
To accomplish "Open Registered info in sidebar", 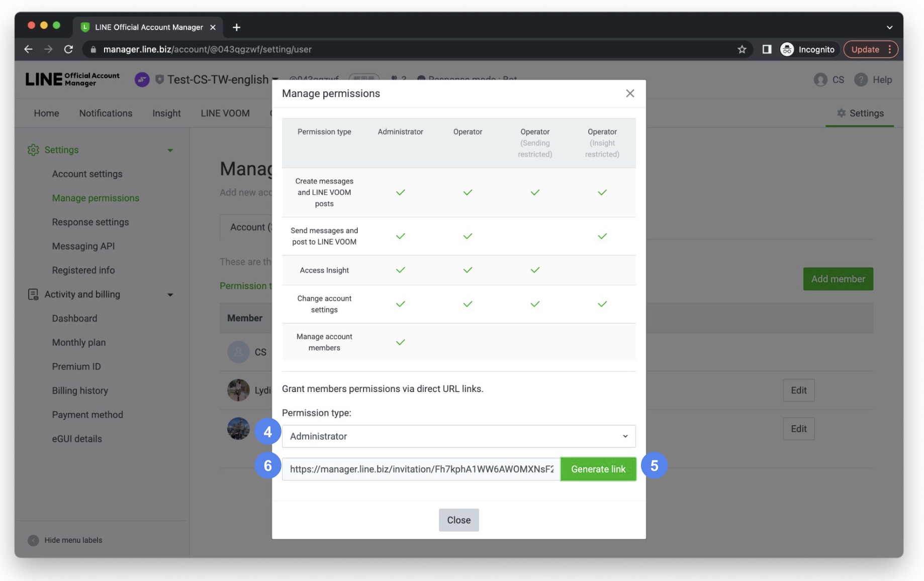I will tap(83, 270).
